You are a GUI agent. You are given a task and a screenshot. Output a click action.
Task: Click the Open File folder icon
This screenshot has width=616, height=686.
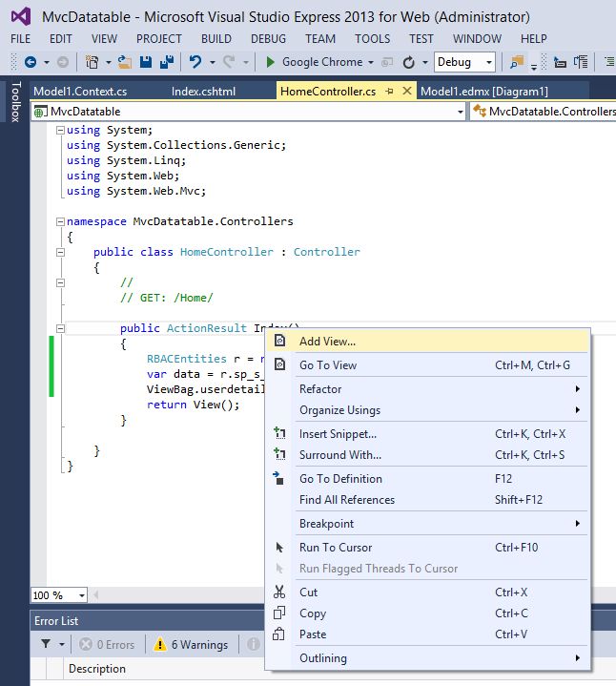click(125, 62)
